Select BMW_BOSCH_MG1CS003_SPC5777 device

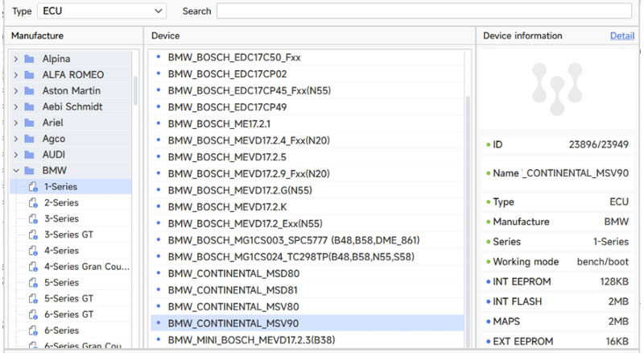[x=308, y=240]
